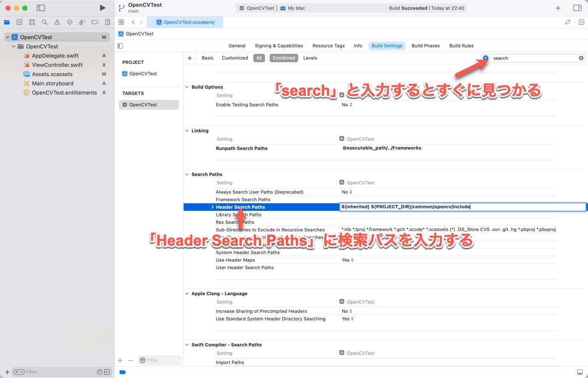588x378 pixels.
Task: Open the General tab
Action: point(237,46)
